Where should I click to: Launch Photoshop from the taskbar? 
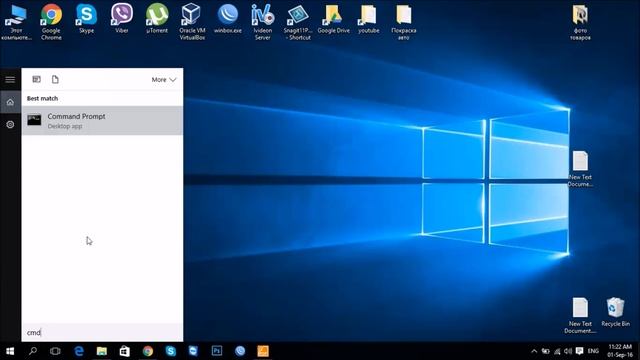[x=217, y=351]
